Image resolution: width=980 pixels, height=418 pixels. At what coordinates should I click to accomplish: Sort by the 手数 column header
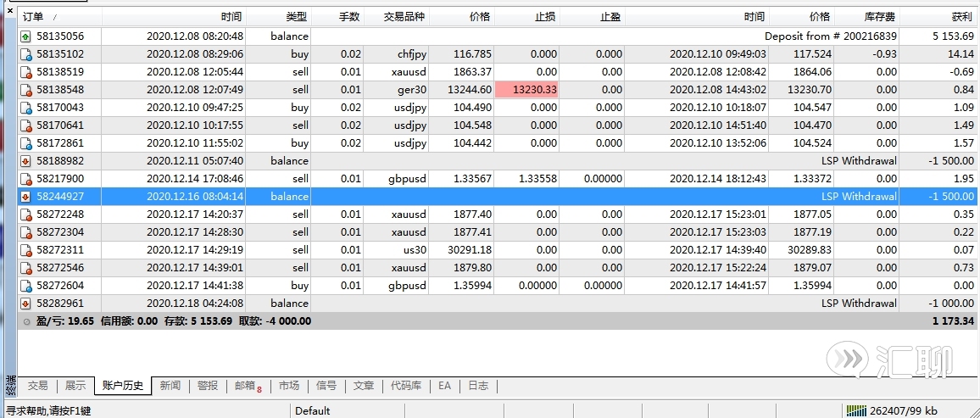337,17
